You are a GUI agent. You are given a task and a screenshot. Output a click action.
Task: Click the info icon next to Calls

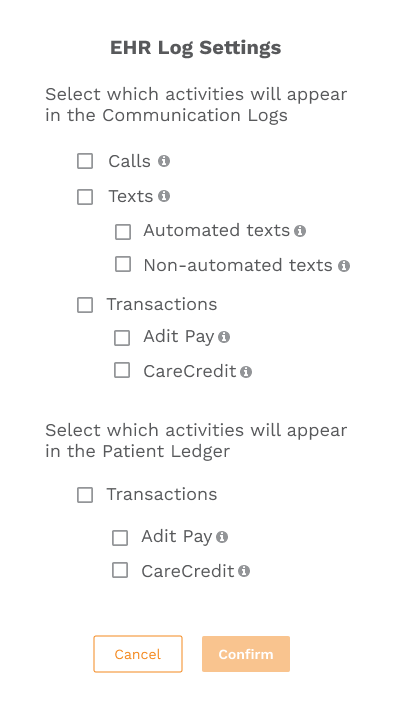(164, 161)
